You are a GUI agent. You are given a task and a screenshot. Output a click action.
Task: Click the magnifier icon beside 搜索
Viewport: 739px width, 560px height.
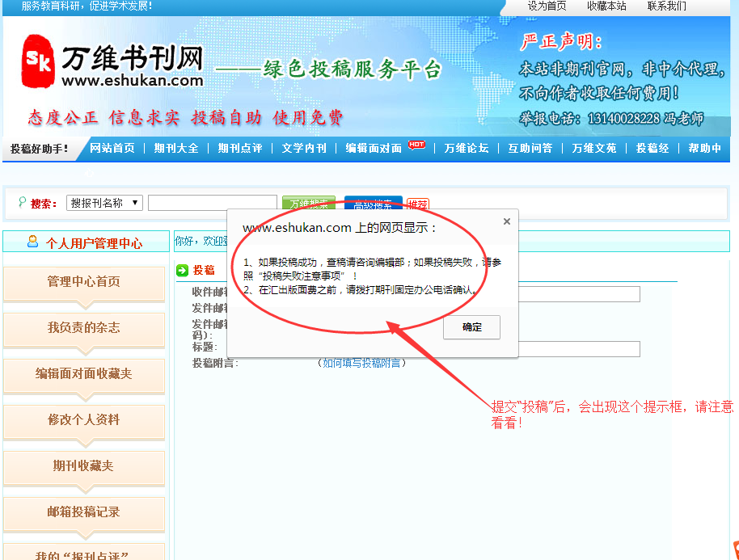pyautogui.click(x=21, y=202)
